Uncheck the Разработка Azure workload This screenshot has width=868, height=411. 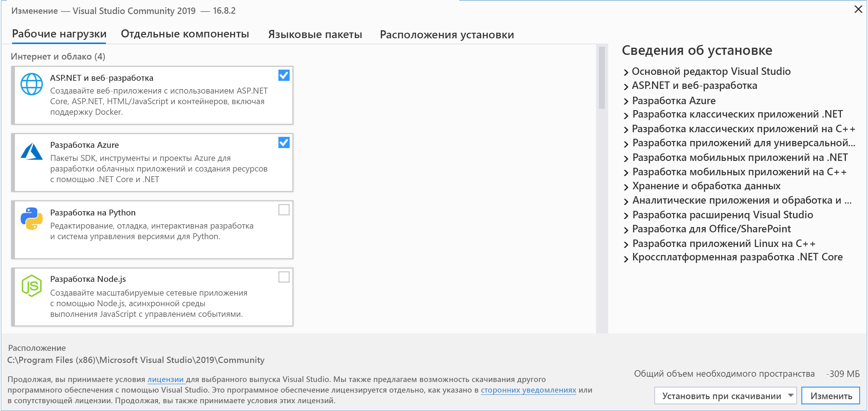pos(284,143)
